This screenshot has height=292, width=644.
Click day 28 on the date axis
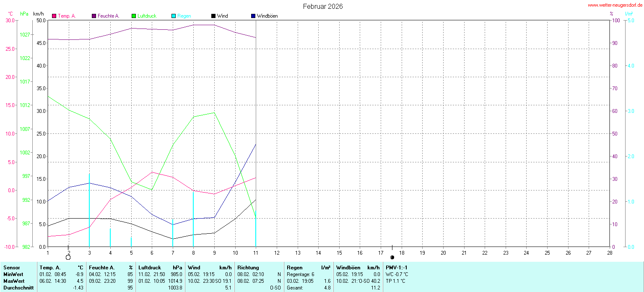(610, 253)
